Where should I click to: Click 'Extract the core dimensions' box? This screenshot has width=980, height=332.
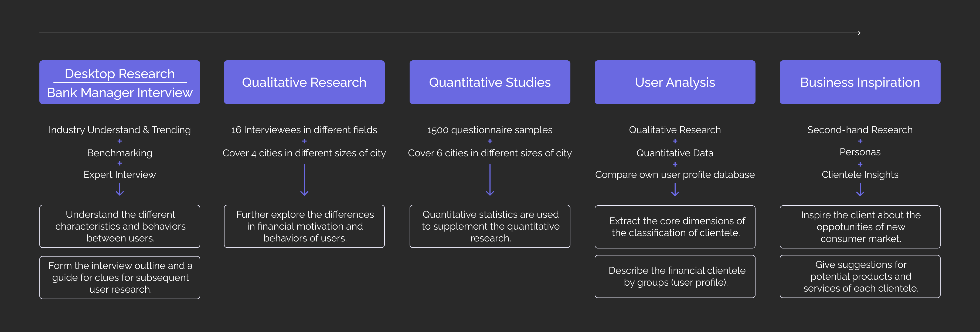(675, 227)
